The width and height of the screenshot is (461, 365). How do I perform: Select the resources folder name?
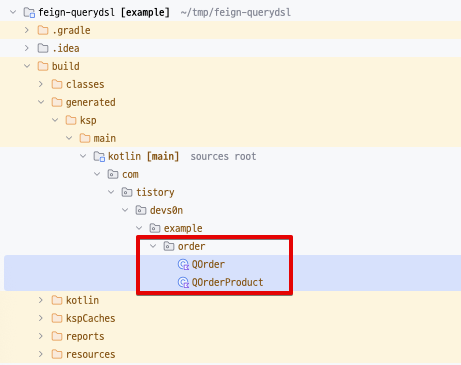click(91, 354)
